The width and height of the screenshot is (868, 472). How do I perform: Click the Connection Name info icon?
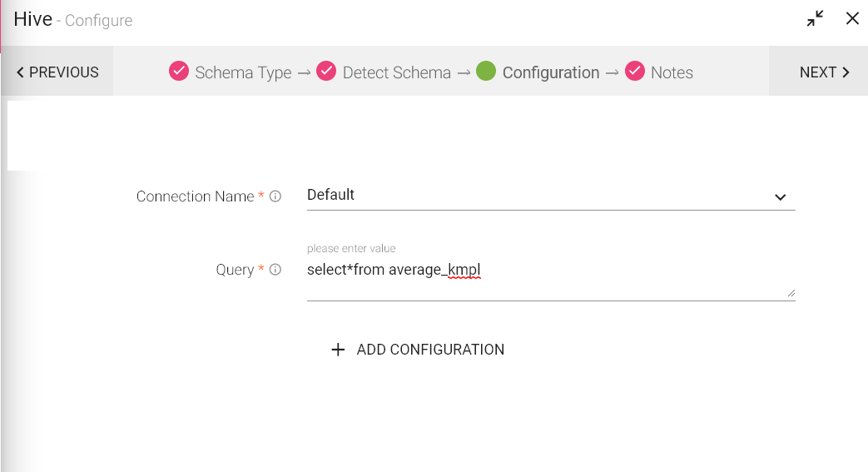275,197
